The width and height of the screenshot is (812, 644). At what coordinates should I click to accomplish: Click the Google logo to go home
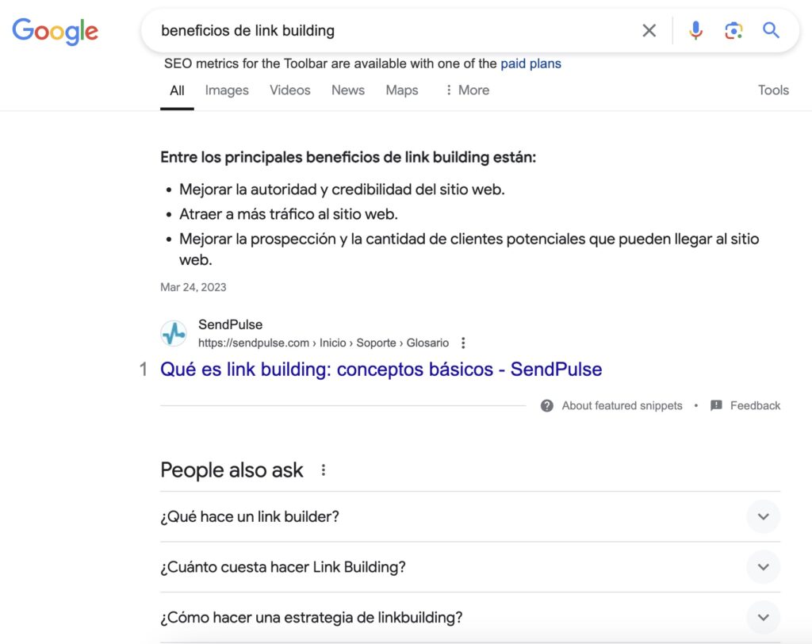(x=55, y=32)
